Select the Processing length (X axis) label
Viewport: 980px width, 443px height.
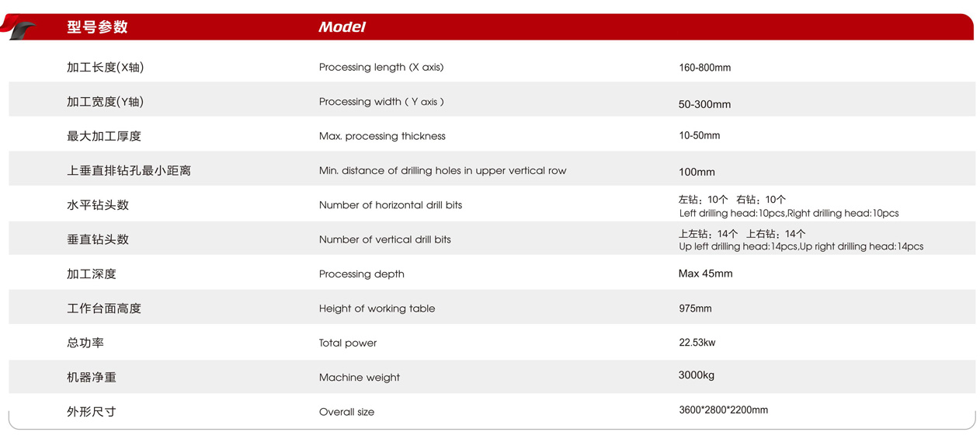[381, 68]
